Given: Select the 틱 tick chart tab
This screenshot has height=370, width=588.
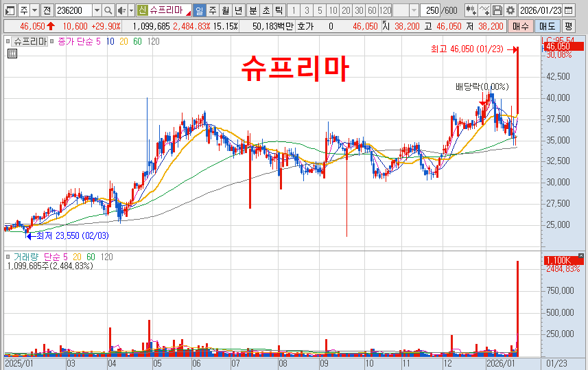Looking at the screenshot, I should (279, 10).
